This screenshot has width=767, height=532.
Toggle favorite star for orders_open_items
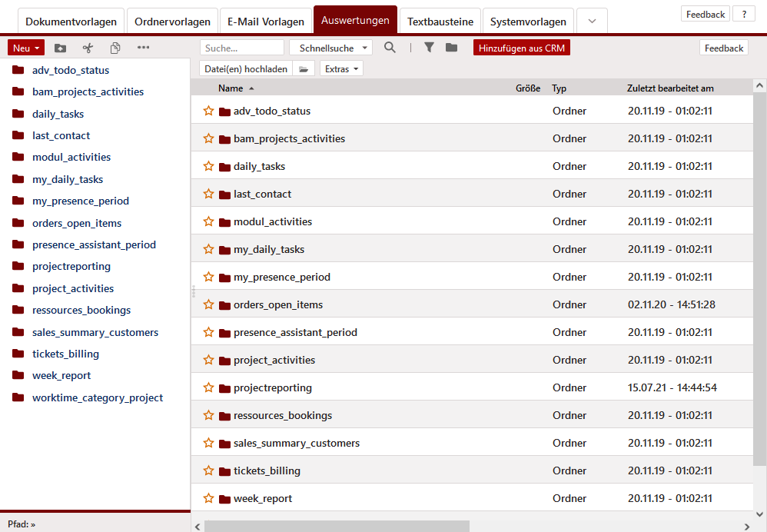(x=208, y=304)
